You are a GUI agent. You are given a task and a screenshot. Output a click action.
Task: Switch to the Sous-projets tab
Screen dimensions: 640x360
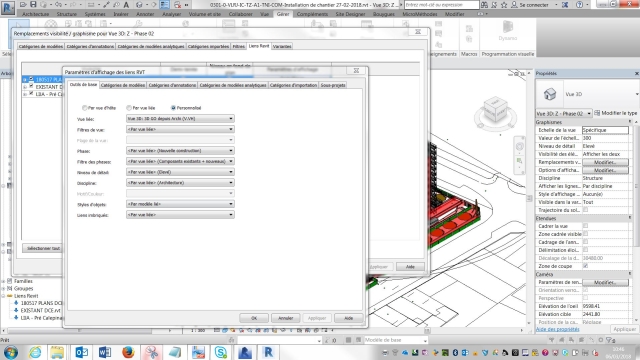(x=333, y=85)
